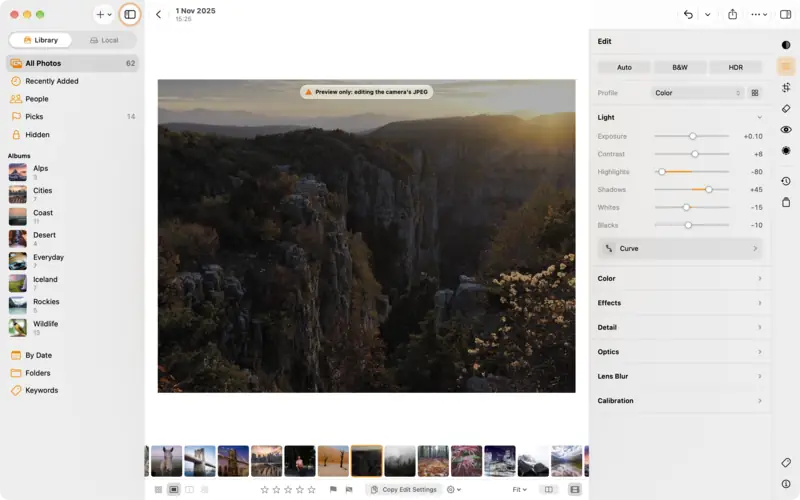The width and height of the screenshot is (800, 500).
Task: Open Recently Added in sidebar
Action: pos(72,81)
